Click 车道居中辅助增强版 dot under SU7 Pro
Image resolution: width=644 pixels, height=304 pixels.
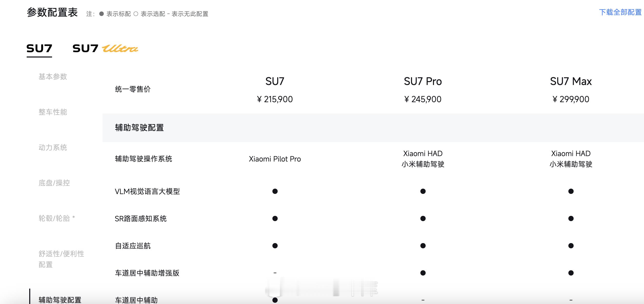coord(423,273)
